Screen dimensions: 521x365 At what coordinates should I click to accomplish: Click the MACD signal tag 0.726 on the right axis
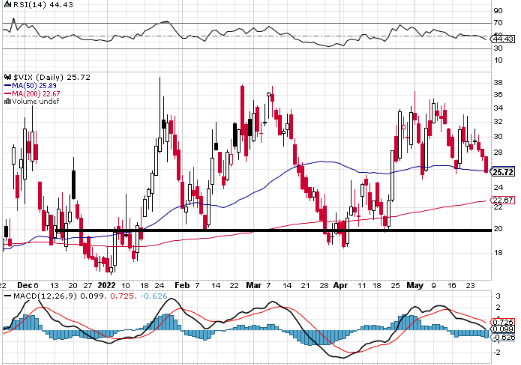pyautogui.click(x=503, y=322)
